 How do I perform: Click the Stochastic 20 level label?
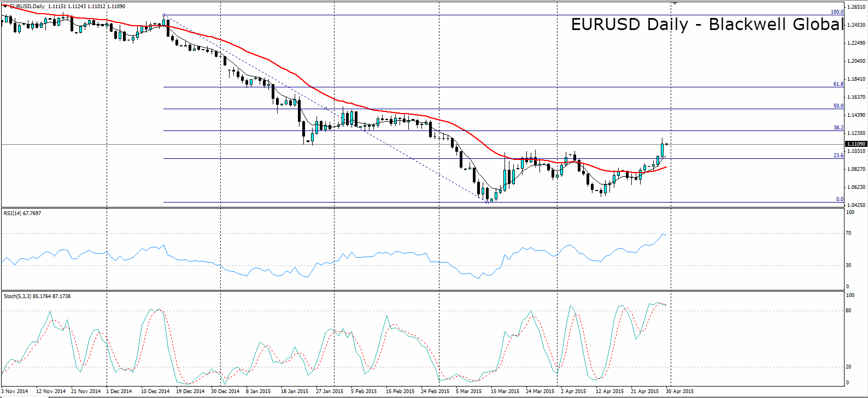pos(848,367)
